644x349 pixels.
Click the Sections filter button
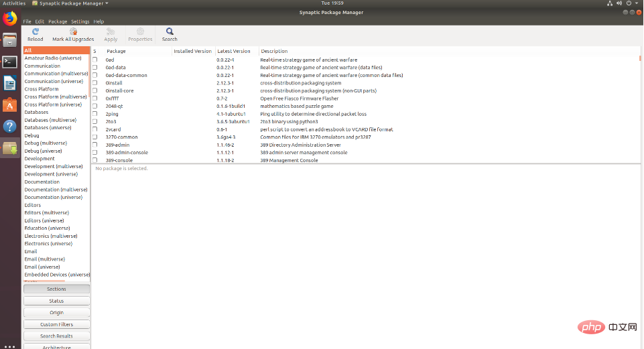coord(57,289)
